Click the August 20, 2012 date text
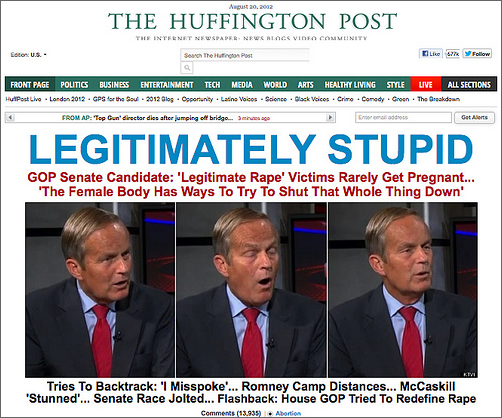 pos(251,6)
